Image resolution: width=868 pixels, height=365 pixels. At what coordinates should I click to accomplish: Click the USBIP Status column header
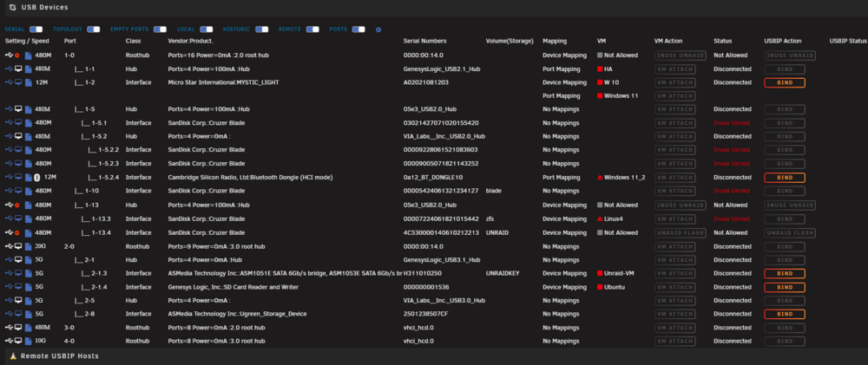(x=847, y=41)
